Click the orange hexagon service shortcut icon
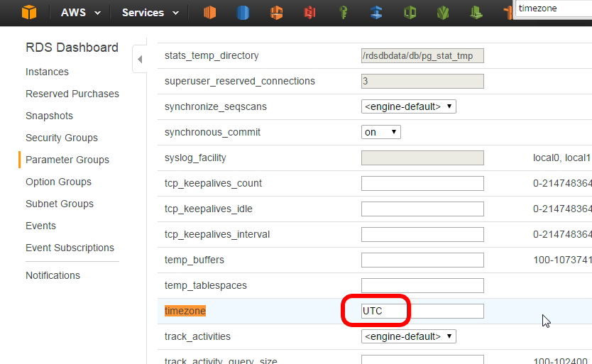Screen dimensions: 592x364 tap(276, 13)
